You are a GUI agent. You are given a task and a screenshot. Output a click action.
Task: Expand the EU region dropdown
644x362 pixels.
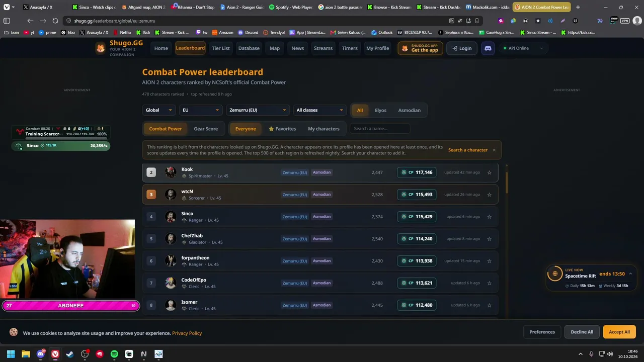201,110
